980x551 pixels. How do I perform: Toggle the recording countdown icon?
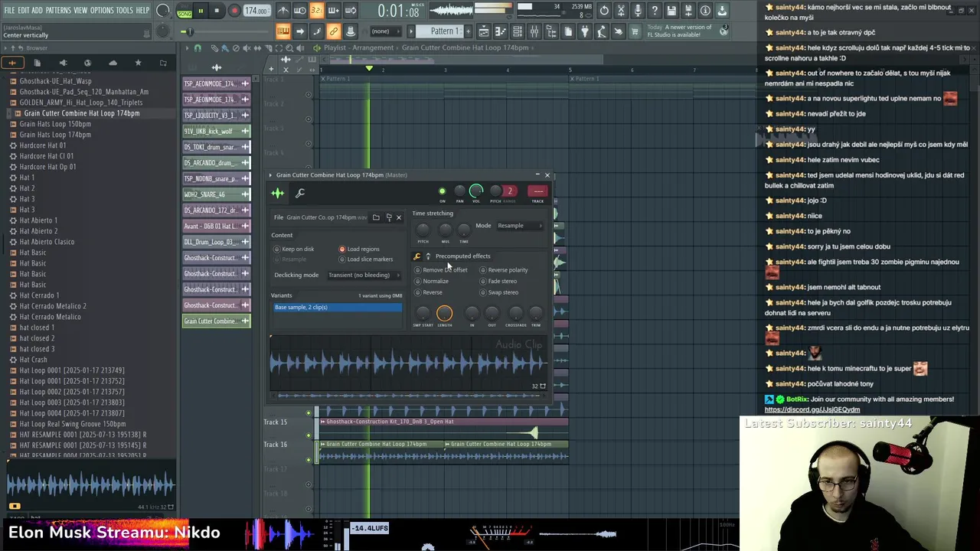(317, 11)
